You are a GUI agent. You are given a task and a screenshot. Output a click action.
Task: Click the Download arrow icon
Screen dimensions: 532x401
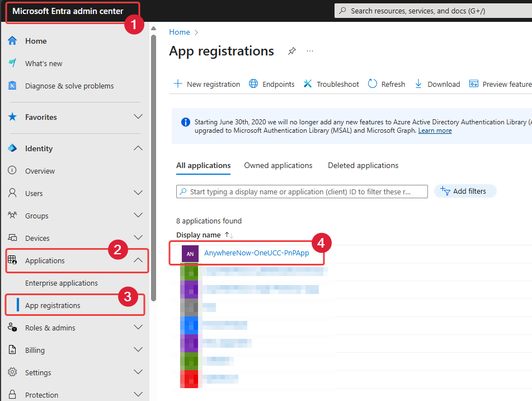pyautogui.click(x=418, y=83)
